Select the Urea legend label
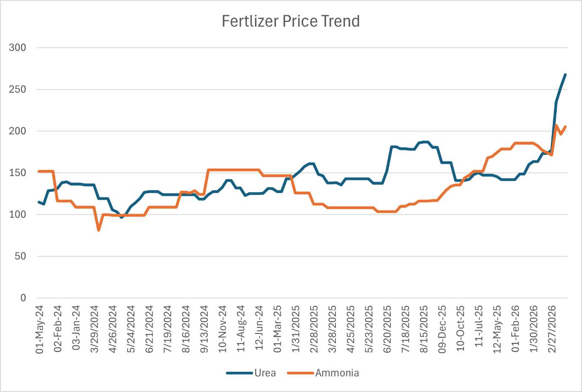 (x=265, y=373)
